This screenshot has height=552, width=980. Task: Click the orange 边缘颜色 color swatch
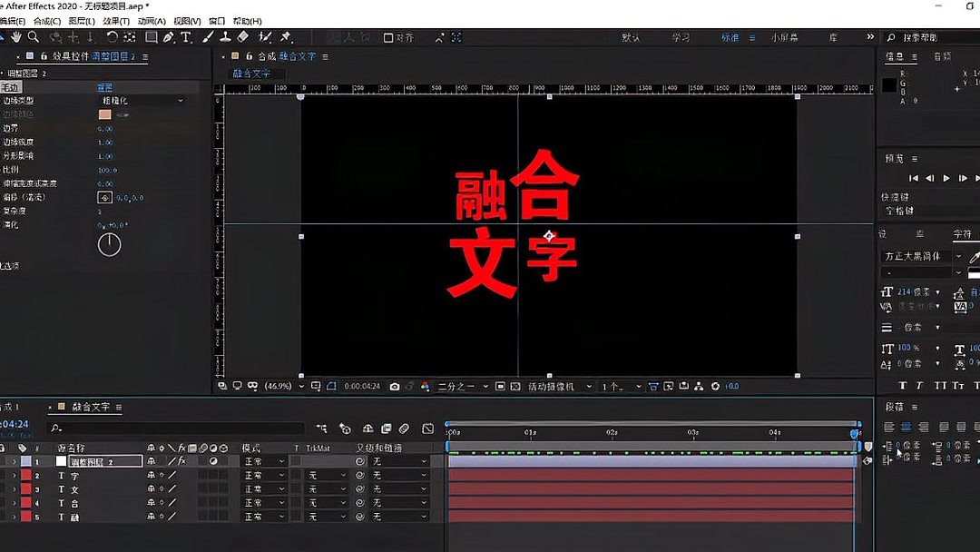103,114
